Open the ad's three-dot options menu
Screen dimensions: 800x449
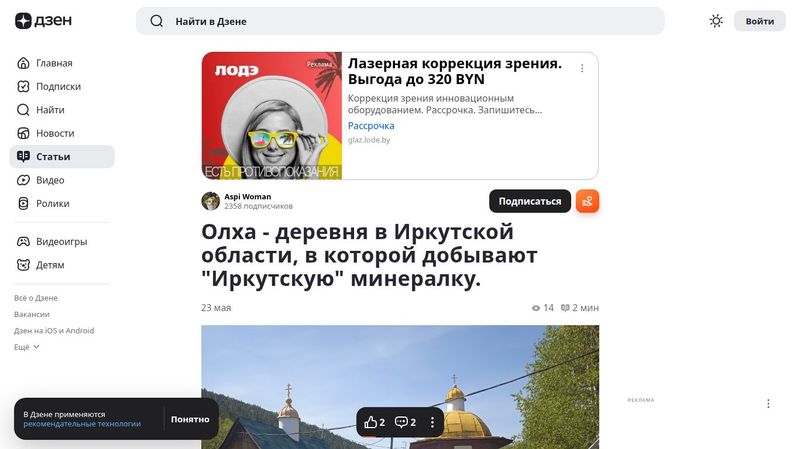(582, 68)
